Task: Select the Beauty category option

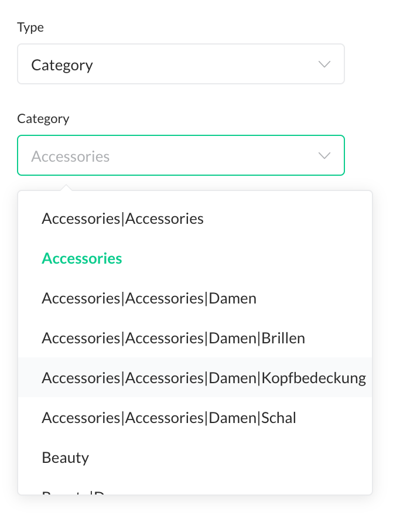Action: point(65,458)
